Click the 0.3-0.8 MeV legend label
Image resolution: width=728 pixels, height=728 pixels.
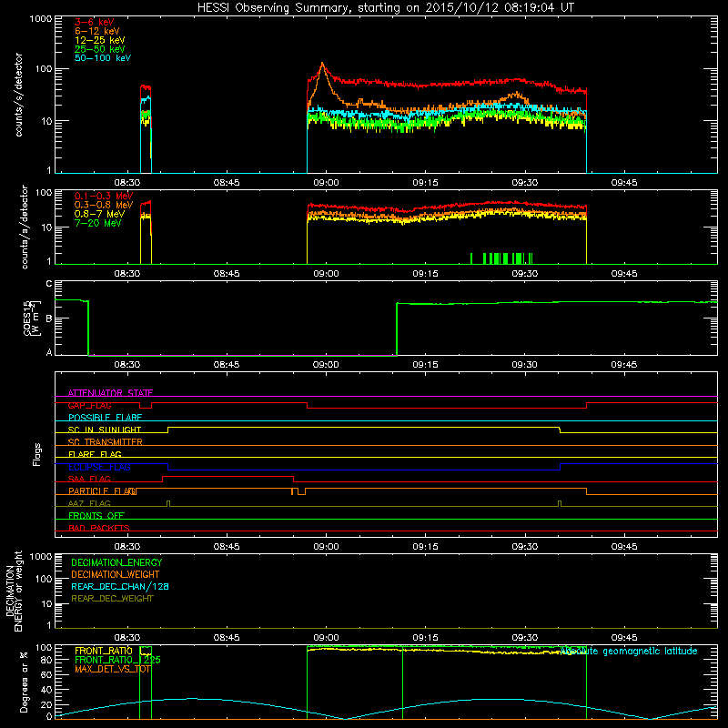(104, 205)
